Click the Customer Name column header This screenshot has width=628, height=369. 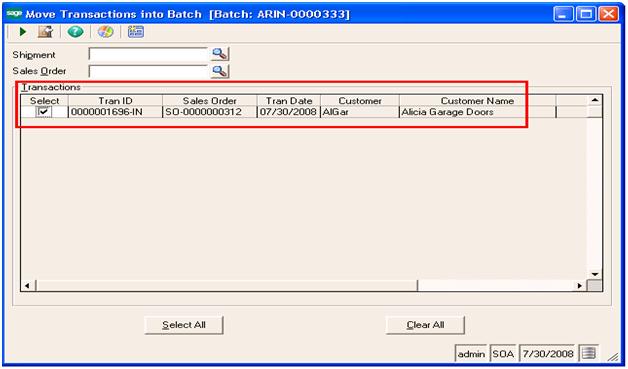point(477,101)
